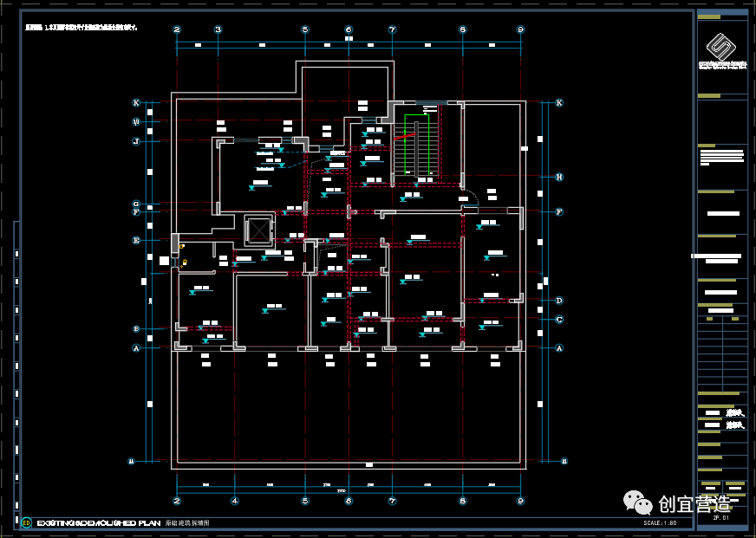Pick the red arrow on the staircase
The height and width of the screenshot is (538, 756).
[x=405, y=136]
